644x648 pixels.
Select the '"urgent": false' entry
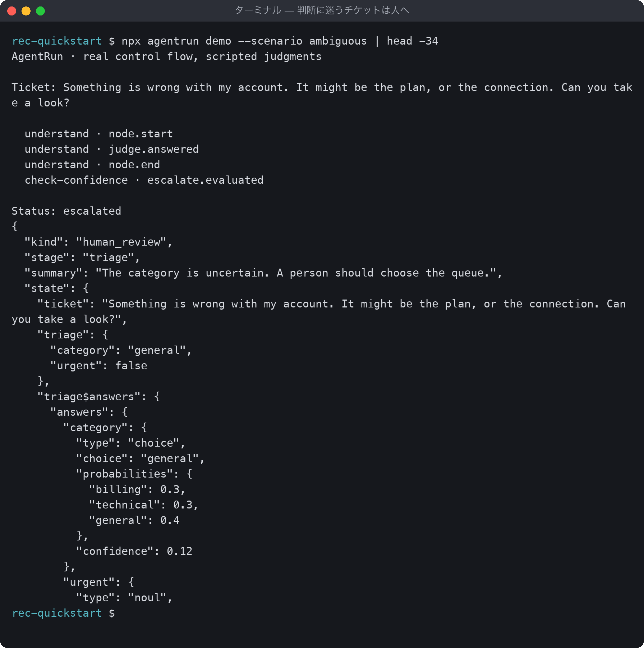pyautogui.click(x=99, y=366)
